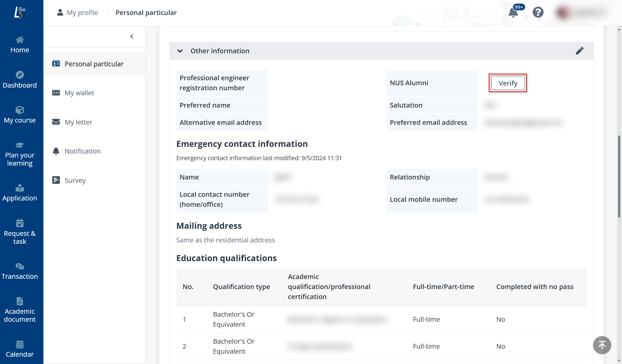Open the Calendar section
The image size is (622, 364).
(20, 349)
